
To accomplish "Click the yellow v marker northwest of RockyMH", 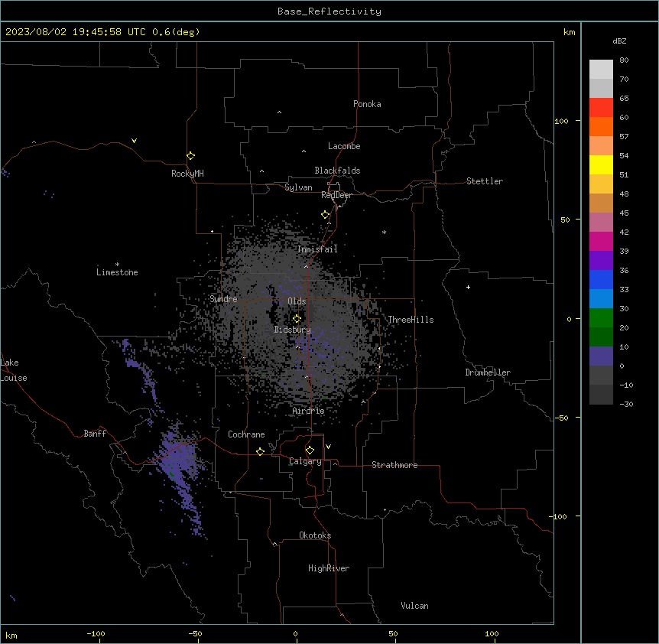I will pyautogui.click(x=134, y=141).
